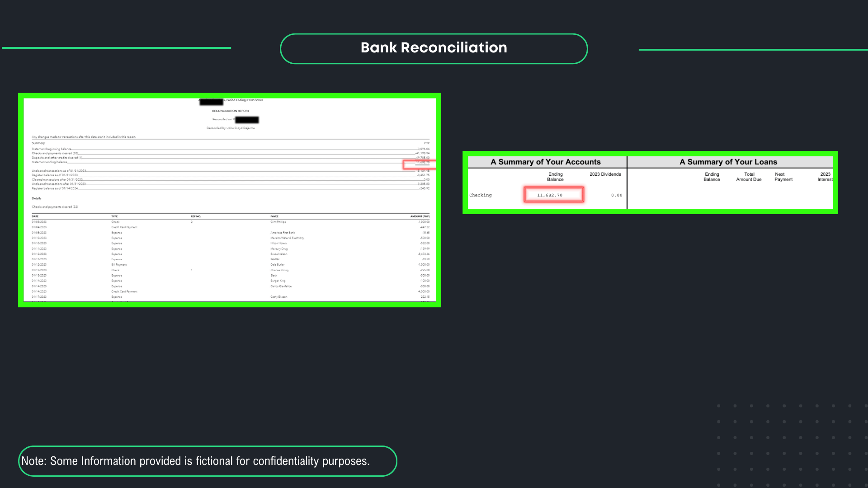Screen dimensions: 868x488
Task: Click the Meralco Water & Electricity payee
Action: pos(287,238)
